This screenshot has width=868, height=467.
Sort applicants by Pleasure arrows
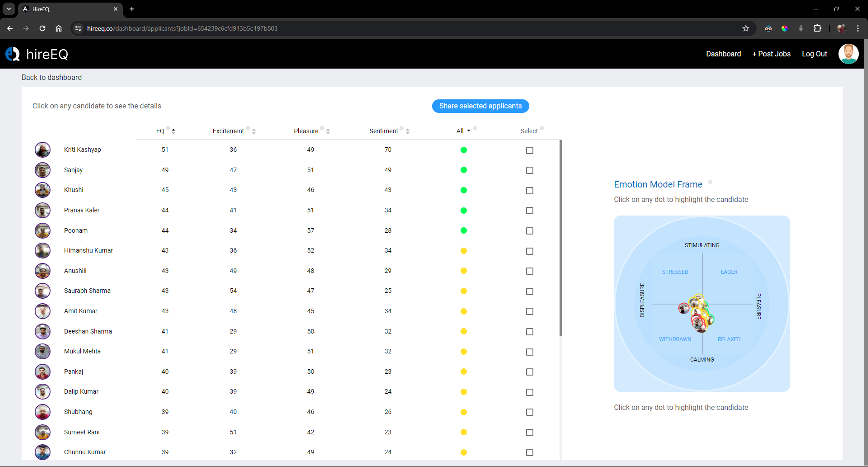pyautogui.click(x=328, y=131)
